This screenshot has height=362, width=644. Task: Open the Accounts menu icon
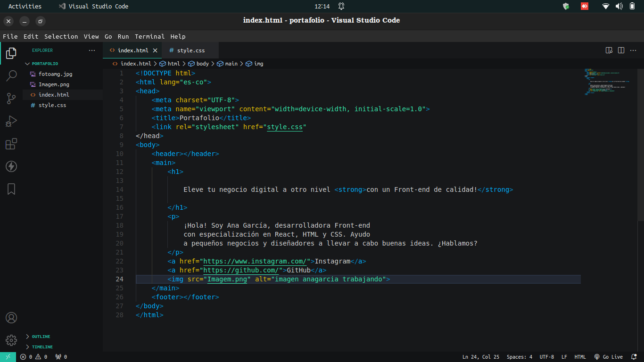[x=11, y=318]
